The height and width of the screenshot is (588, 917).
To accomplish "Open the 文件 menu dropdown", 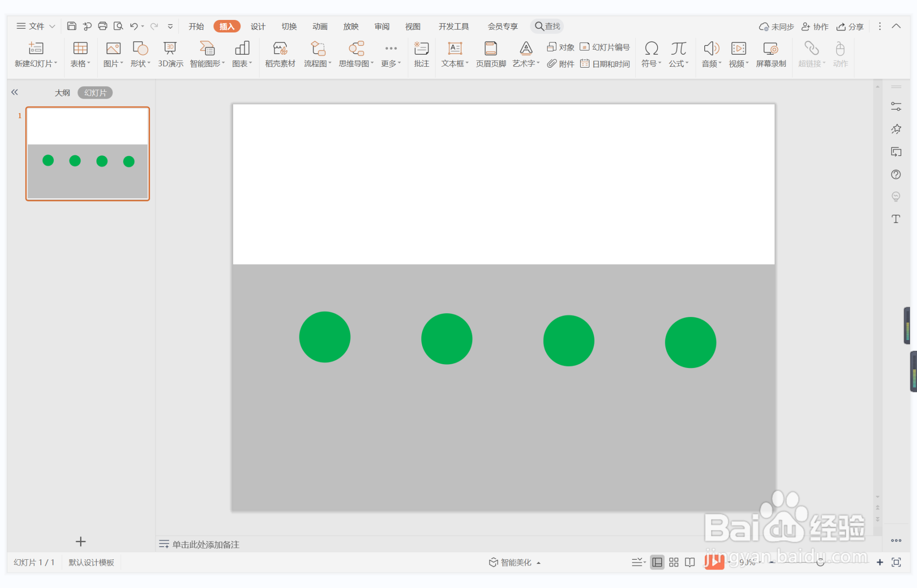I will [x=36, y=26].
